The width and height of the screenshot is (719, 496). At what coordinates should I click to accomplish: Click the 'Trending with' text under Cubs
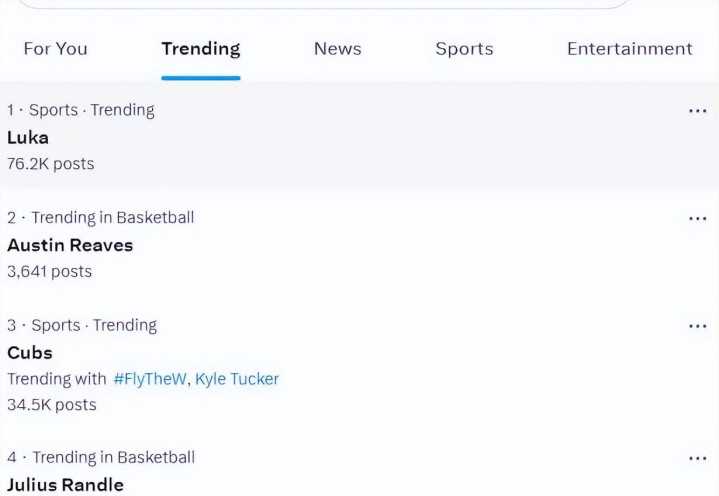[x=57, y=379]
